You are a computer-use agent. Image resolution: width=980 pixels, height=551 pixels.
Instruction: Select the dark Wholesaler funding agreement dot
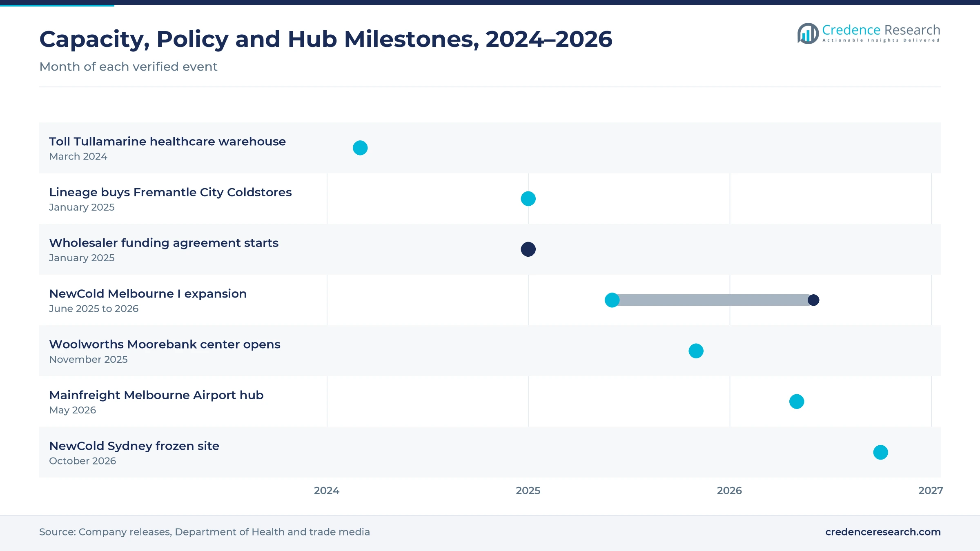[528, 249]
